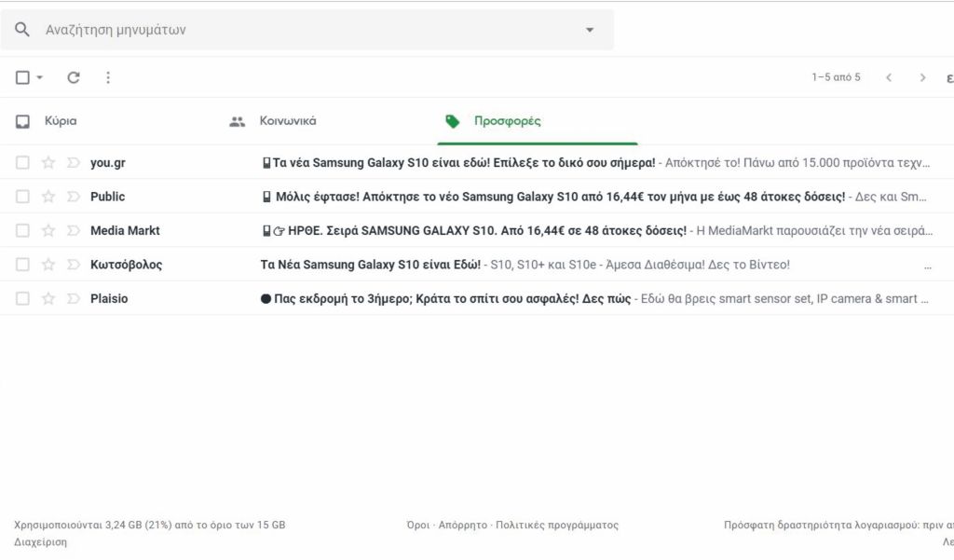Click the Χρησιμοποιούνται 3,24 GB storage text
Screen dimensions: 954x560
150,525
